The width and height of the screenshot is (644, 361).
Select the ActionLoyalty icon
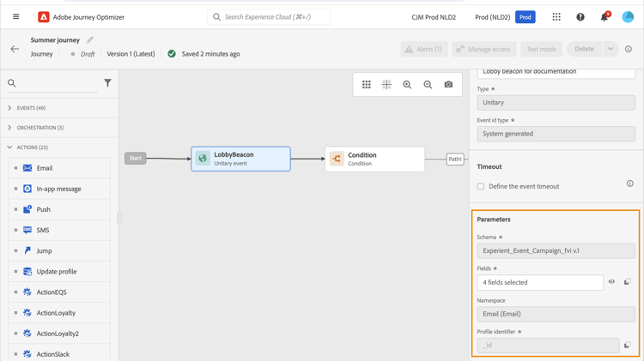27,313
